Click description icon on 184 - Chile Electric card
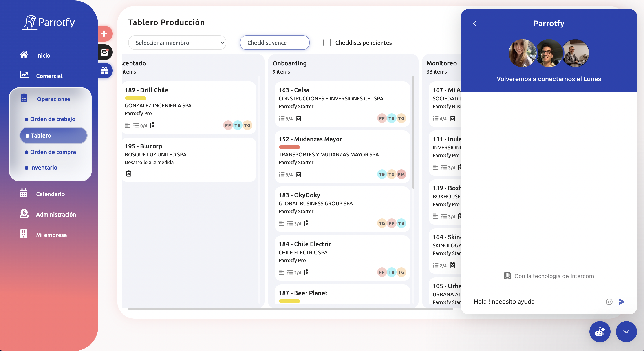This screenshot has width=644, height=351. pos(281,272)
